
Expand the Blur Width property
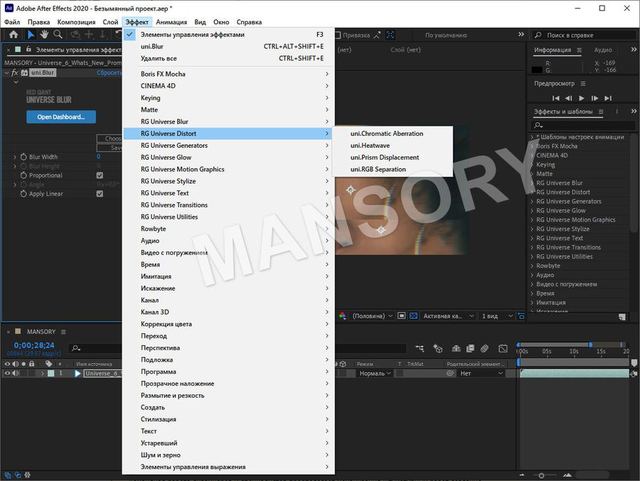coord(14,157)
